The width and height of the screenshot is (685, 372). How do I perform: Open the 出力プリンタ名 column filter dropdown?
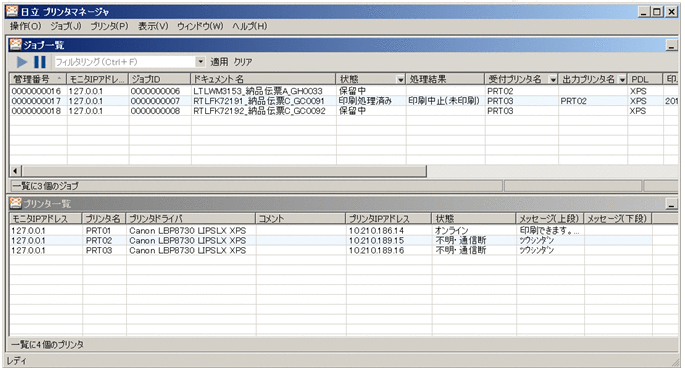click(622, 79)
